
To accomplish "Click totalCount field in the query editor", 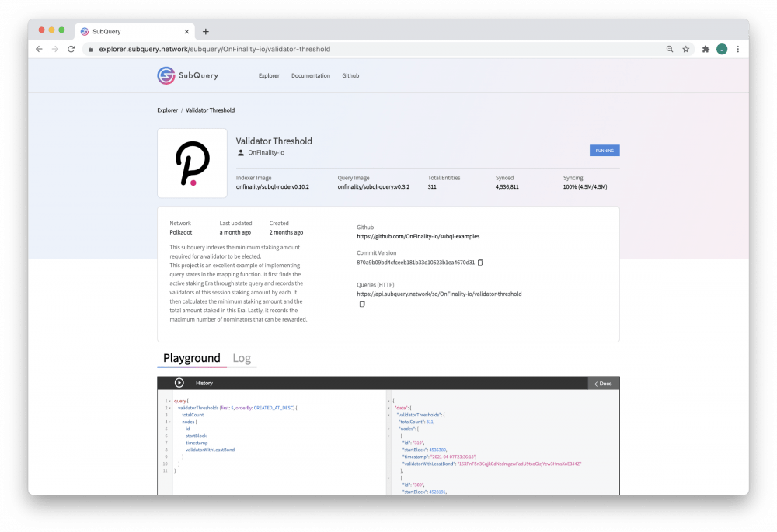I will pyautogui.click(x=193, y=415).
